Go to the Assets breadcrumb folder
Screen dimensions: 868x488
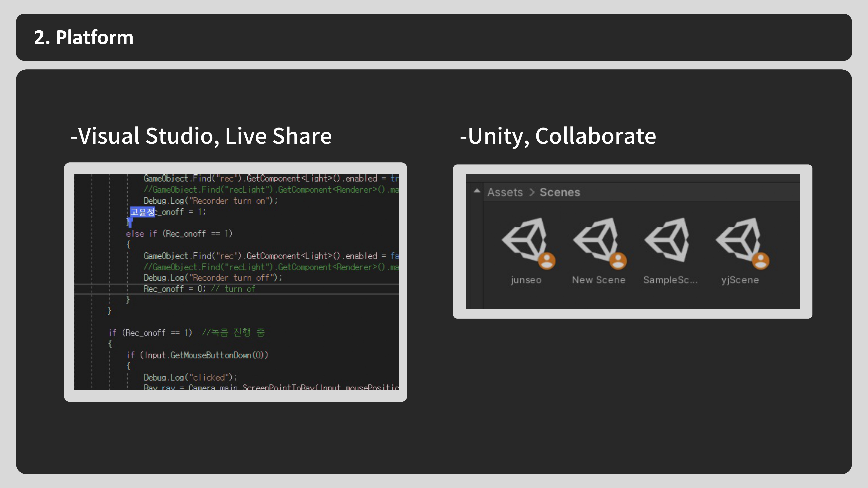(505, 192)
